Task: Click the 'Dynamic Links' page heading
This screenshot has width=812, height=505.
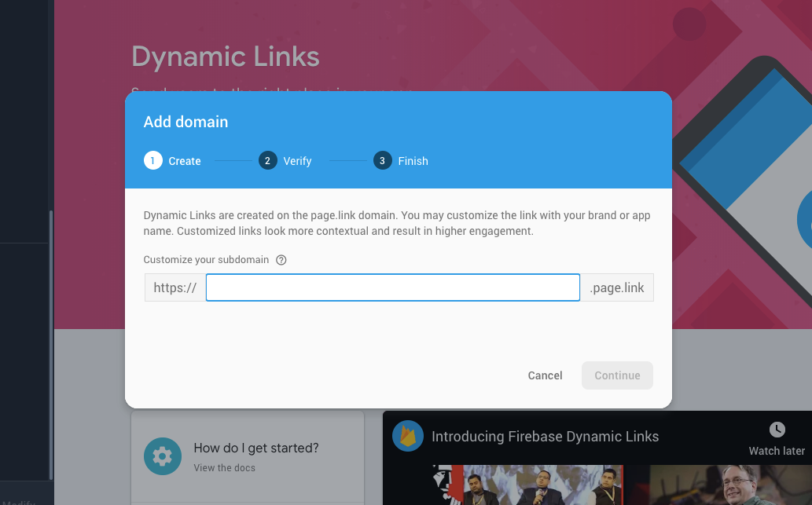Action: [x=226, y=57]
